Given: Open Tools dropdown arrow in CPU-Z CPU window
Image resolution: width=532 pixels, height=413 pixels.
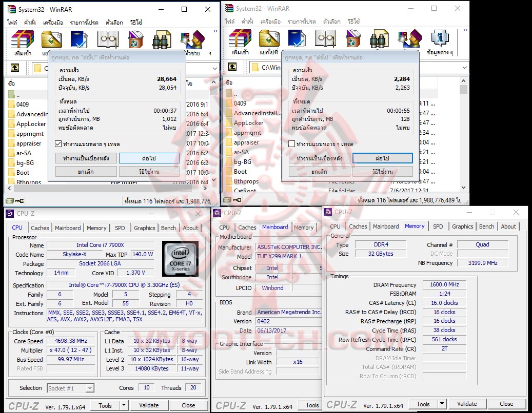Looking at the screenshot, I should point(124,405).
